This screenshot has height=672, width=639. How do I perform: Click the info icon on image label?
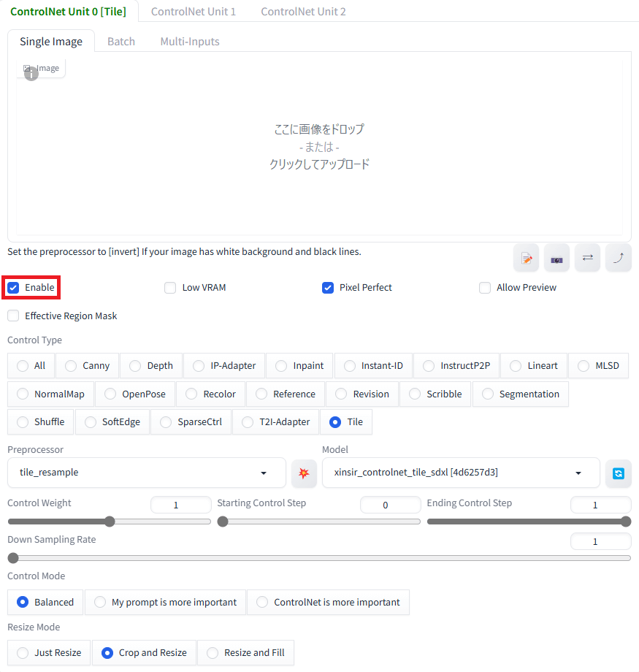click(31, 75)
